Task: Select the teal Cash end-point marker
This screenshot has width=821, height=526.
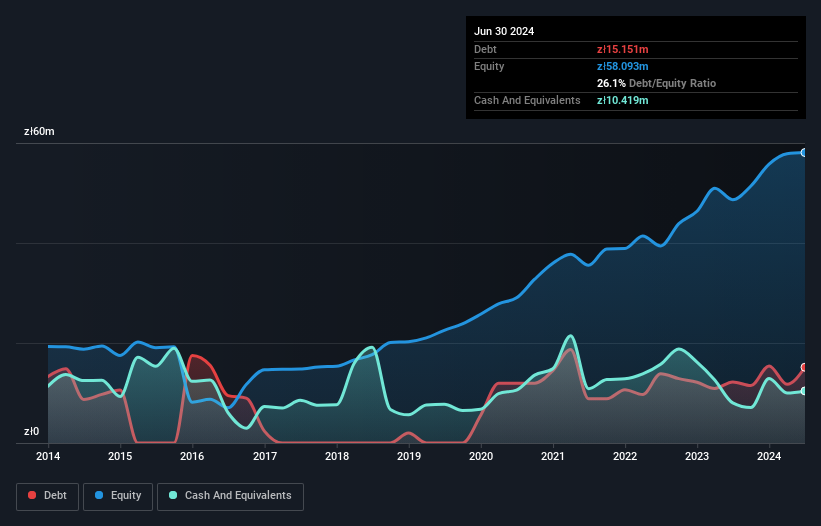Action: coord(804,391)
